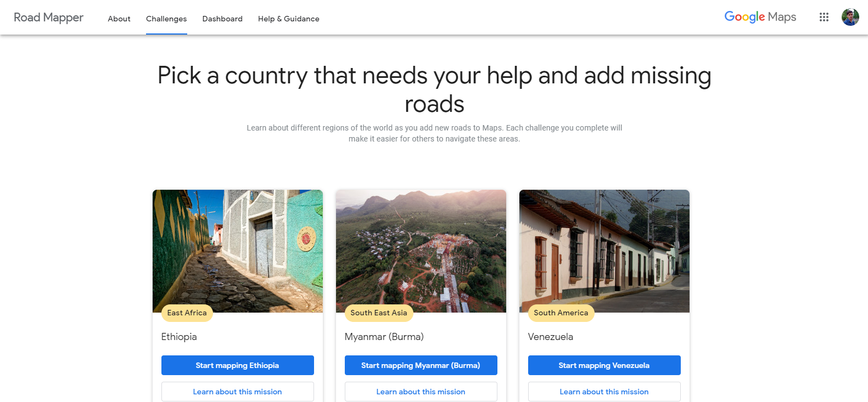Click the user profile avatar
This screenshot has height=402, width=868.
click(850, 17)
